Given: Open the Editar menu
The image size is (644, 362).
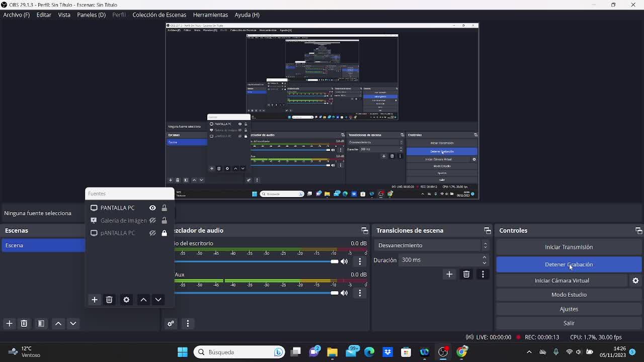Looking at the screenshot, I should [x=44, y=15].
